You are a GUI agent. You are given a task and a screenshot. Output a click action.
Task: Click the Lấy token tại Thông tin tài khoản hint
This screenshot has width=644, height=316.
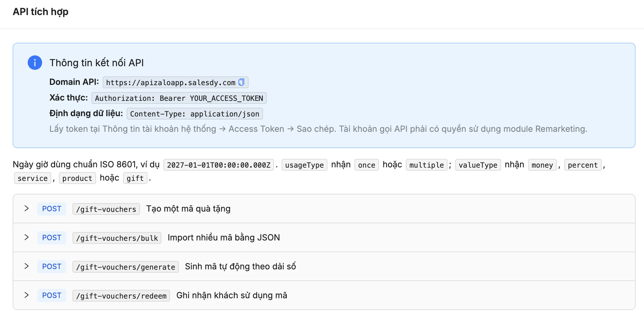pos(318,129)
